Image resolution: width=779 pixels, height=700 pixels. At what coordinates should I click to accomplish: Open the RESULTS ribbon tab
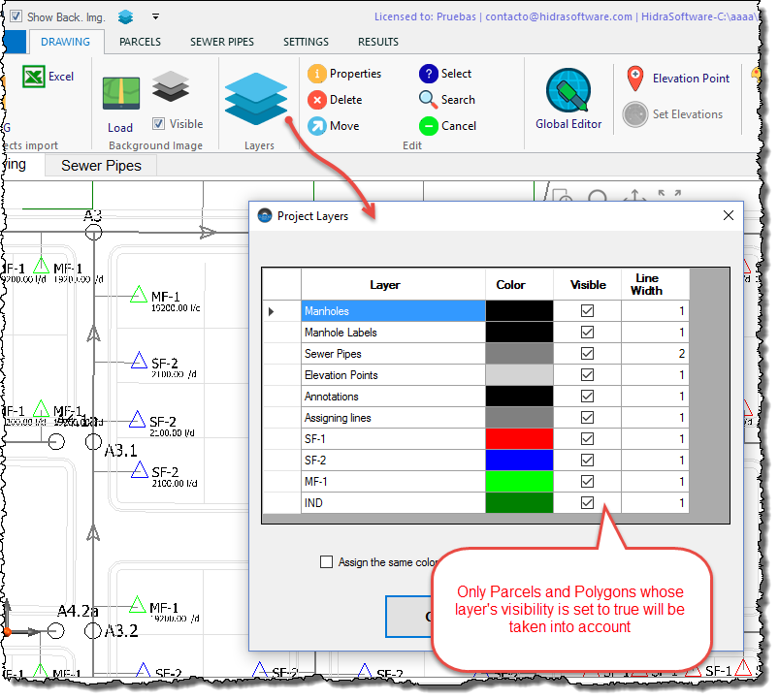click(377, 42)
